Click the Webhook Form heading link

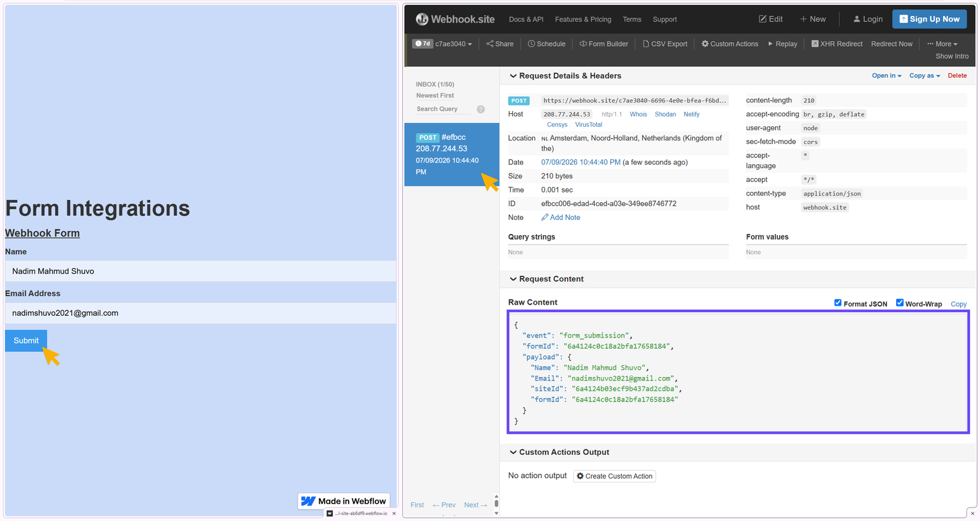42,233
